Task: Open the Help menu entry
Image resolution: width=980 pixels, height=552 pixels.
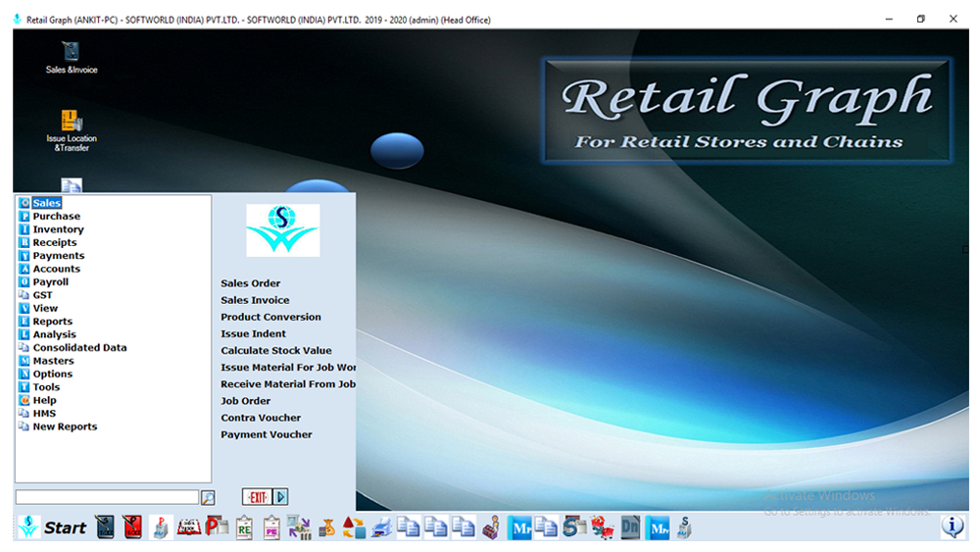Action: [44, 399]
